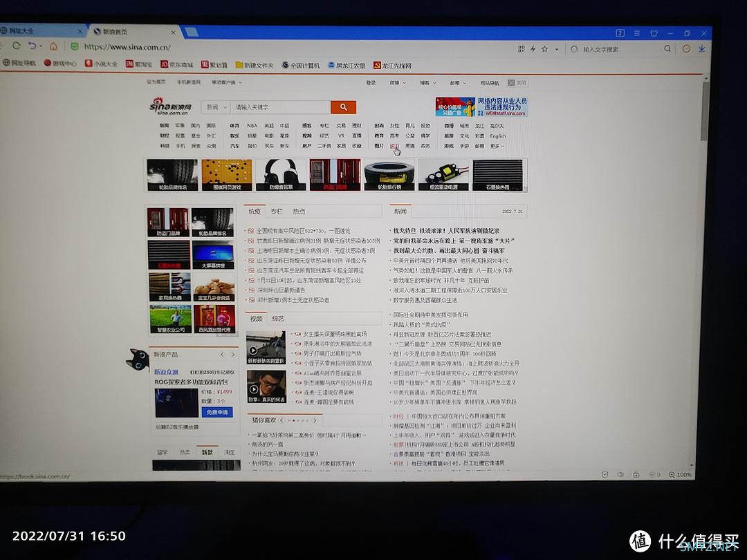
Task: Select the 视频 tab
Action: (x=257, y=319)
